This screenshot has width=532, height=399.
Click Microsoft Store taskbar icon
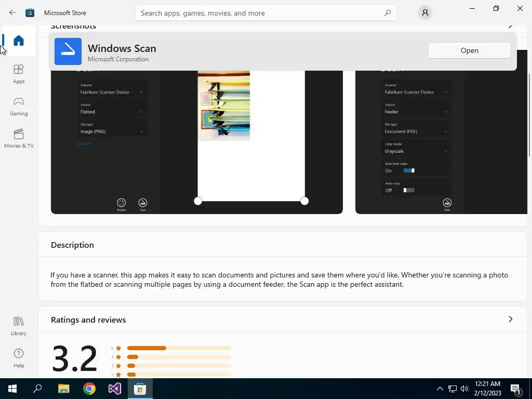tap(140, 389)
